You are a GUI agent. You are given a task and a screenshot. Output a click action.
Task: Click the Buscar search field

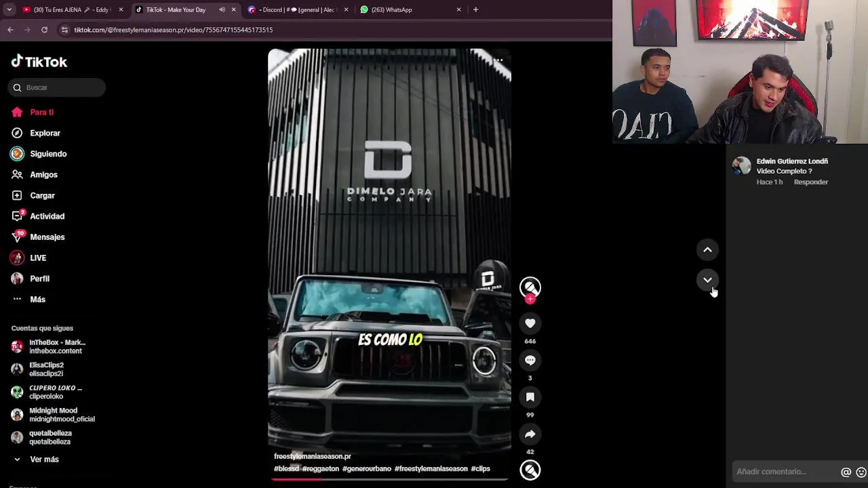57,87
